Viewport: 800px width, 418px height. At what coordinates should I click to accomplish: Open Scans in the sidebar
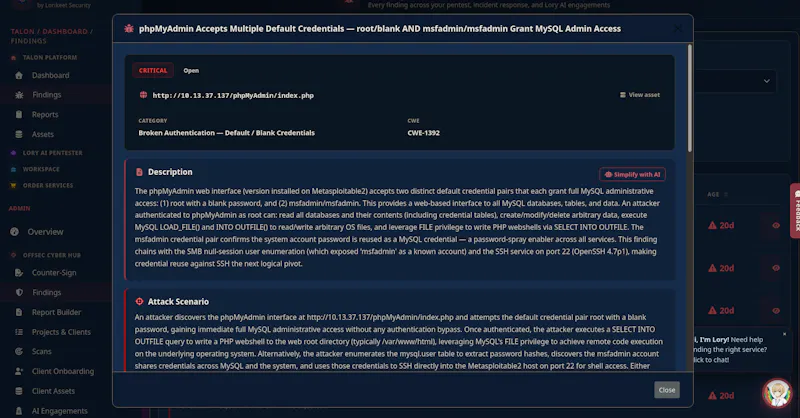tap(41, 352)
